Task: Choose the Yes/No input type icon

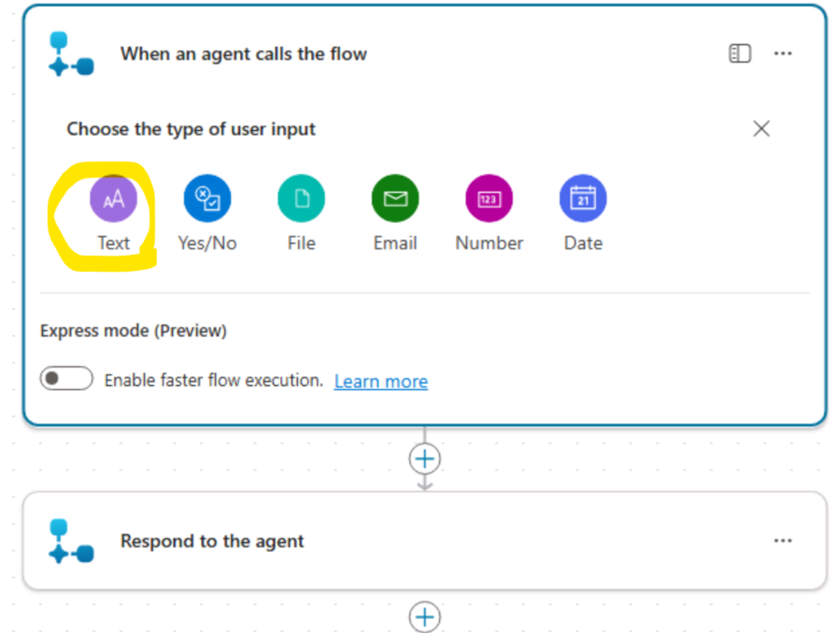Action: 207,199
